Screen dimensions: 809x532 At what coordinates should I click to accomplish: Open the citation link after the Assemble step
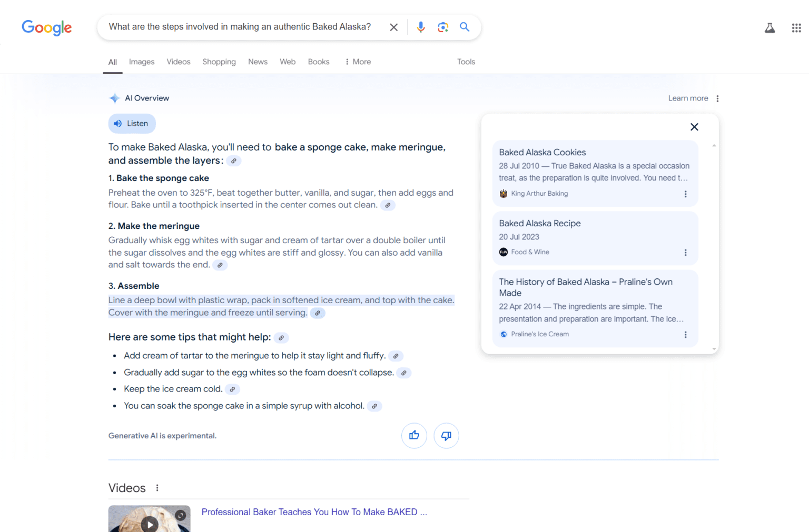click(317, 313)
